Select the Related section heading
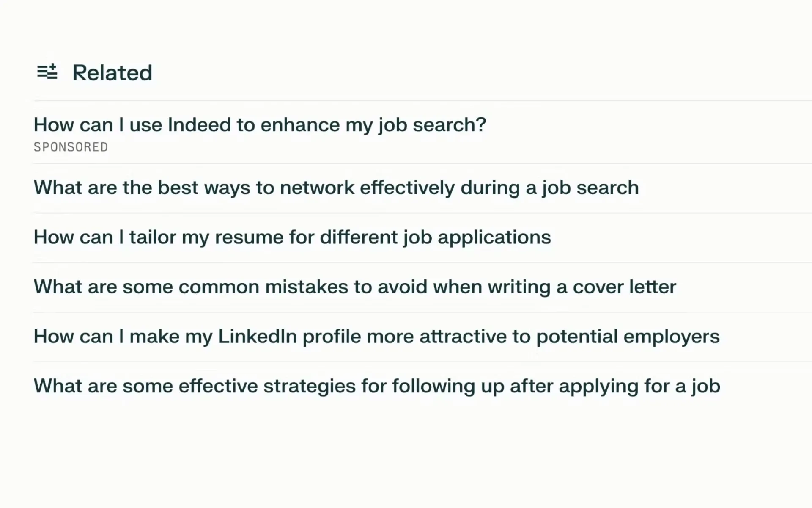Viewport: 812px width, 508px height. (112, 73)
